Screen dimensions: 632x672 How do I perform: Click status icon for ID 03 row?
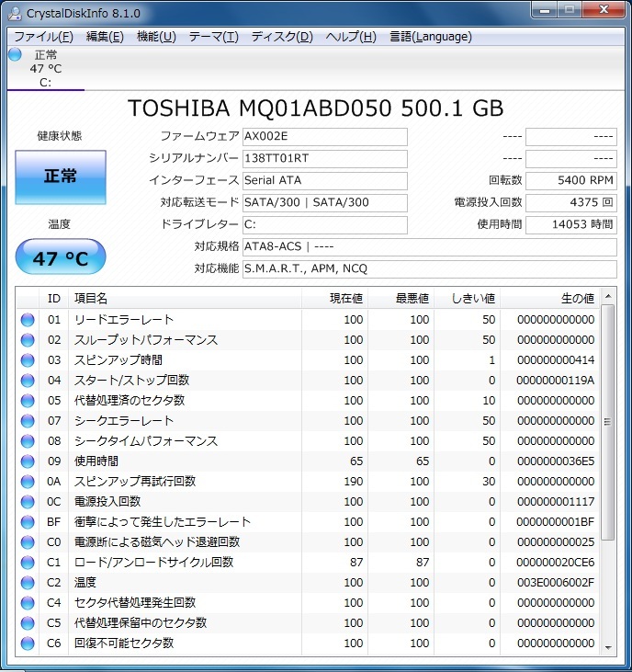point(28,360)
